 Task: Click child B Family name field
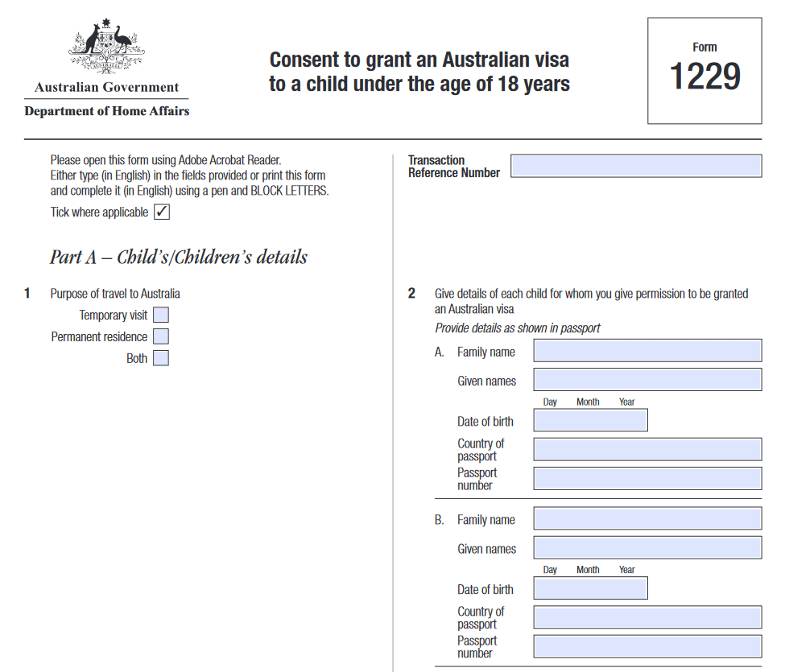coord(648,518)
